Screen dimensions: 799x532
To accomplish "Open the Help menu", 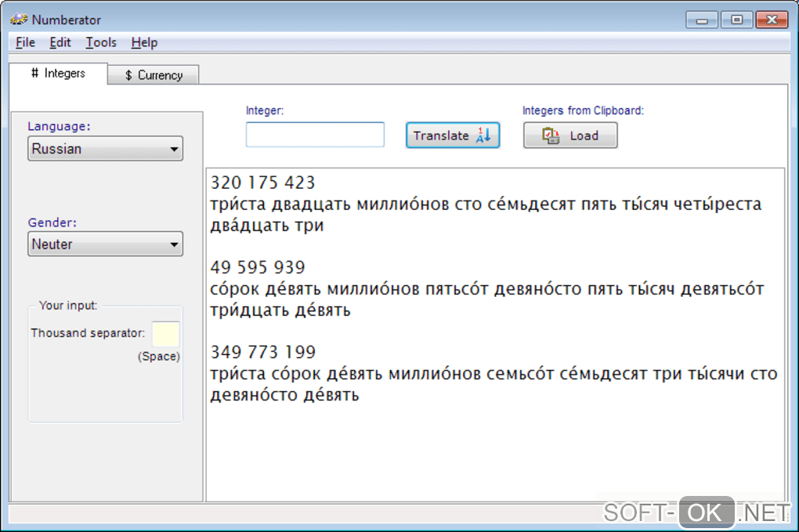I will [144, 42].
